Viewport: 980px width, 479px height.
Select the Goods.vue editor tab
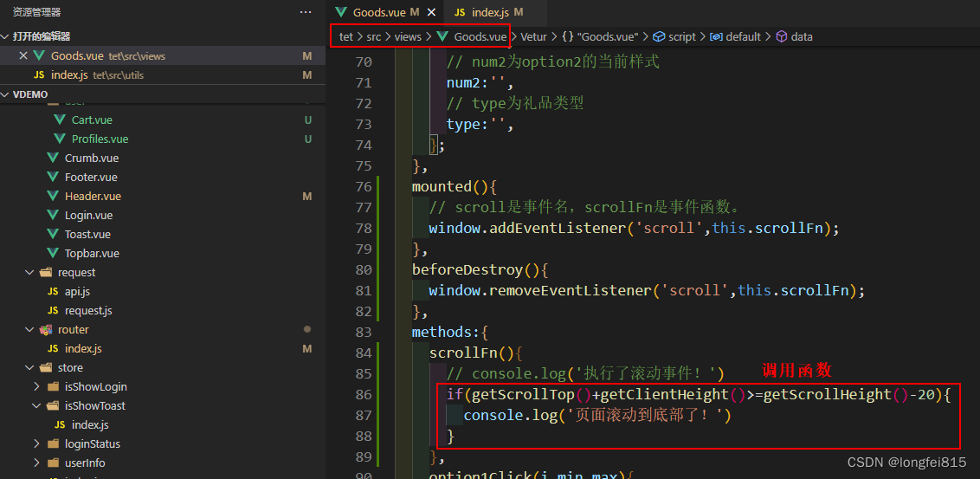(385, 12)
